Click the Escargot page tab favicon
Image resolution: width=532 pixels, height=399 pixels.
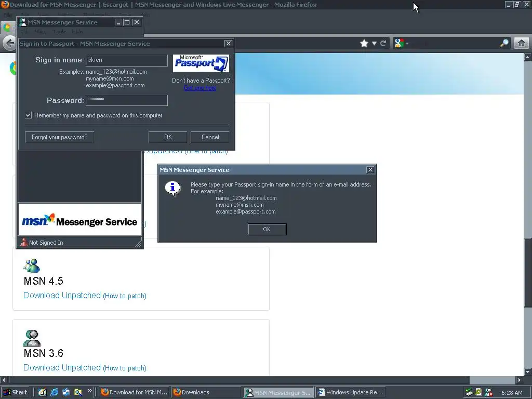(7, 27)
